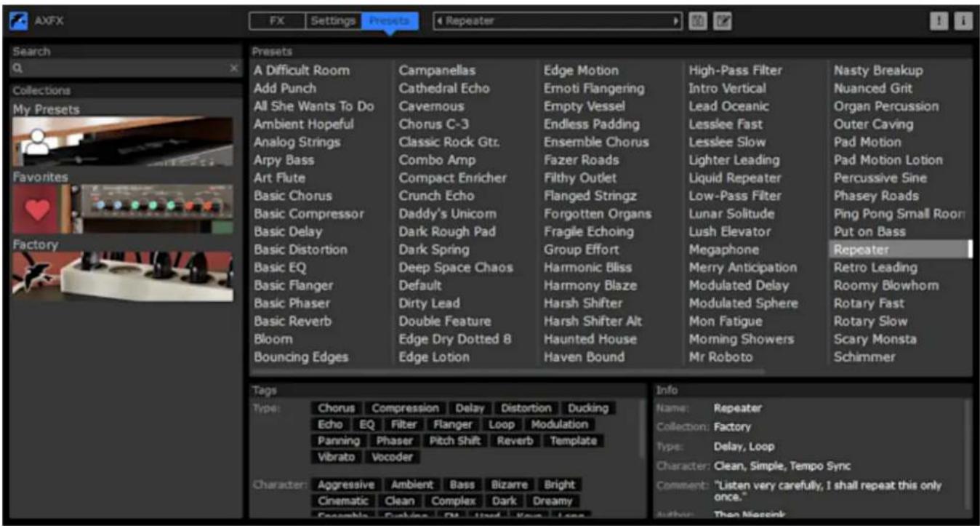The width and height of the screenshot is (980, 526).
Task: Go to previous preset with left arrow
Action: pyautogui.click(x=440, y=22)
